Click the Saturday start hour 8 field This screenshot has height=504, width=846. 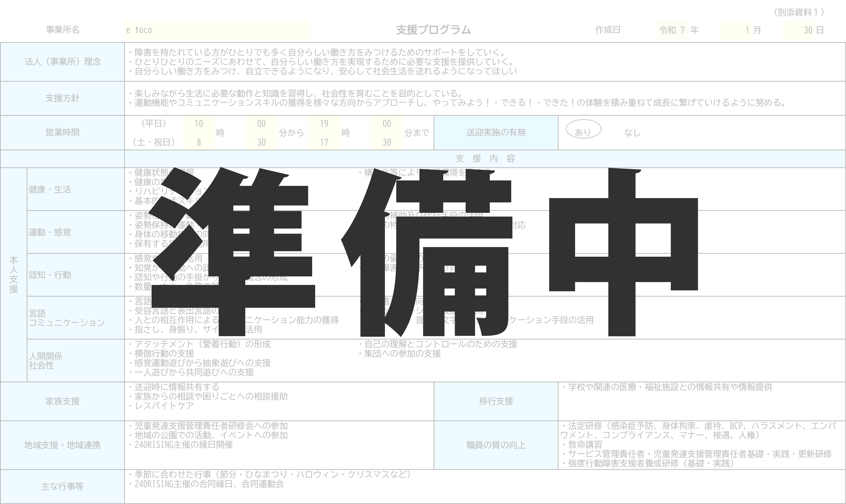pyautogui.click(x=199, y=142)
